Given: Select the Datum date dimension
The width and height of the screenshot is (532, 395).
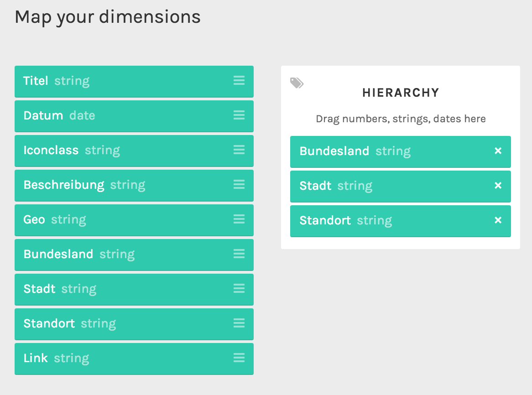Looking at the screenshot, I should [x=134, y=116].
